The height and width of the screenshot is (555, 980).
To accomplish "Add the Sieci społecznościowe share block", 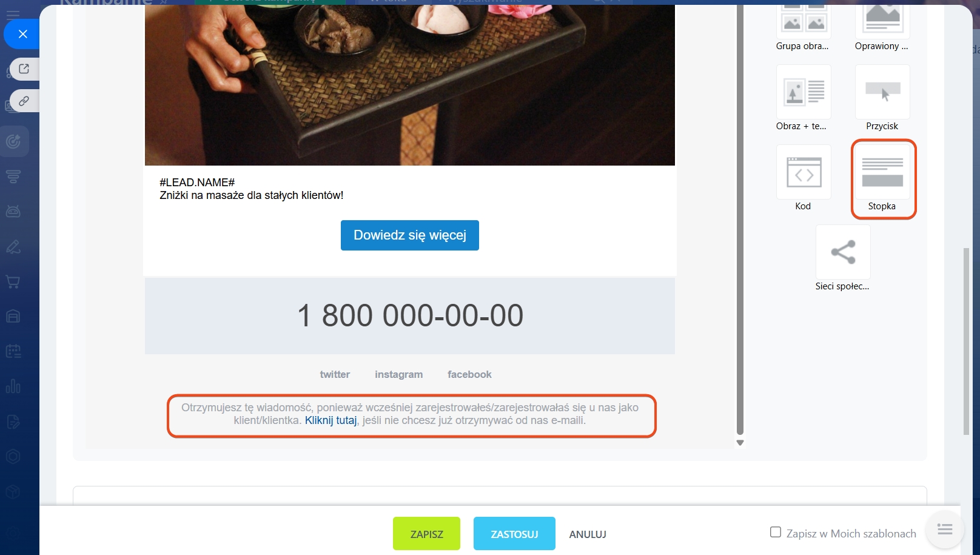I will (x=843, y=259).
